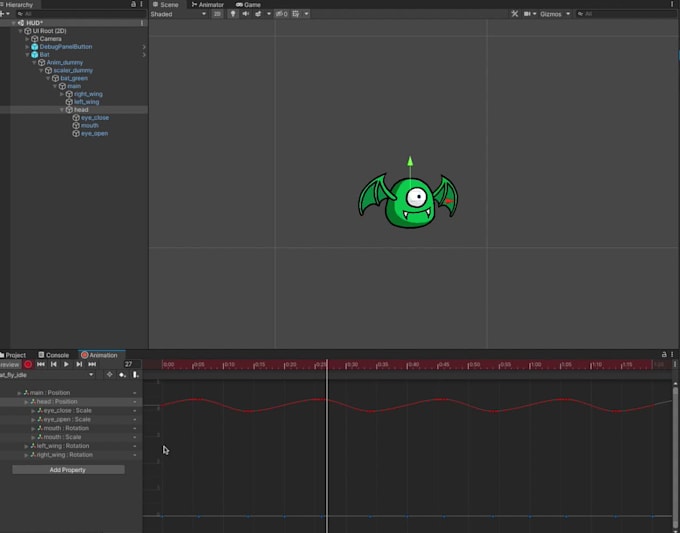This screenshot has width=680, height=533.
Task: Open the main : Position key menu
Action: point(134,393)
